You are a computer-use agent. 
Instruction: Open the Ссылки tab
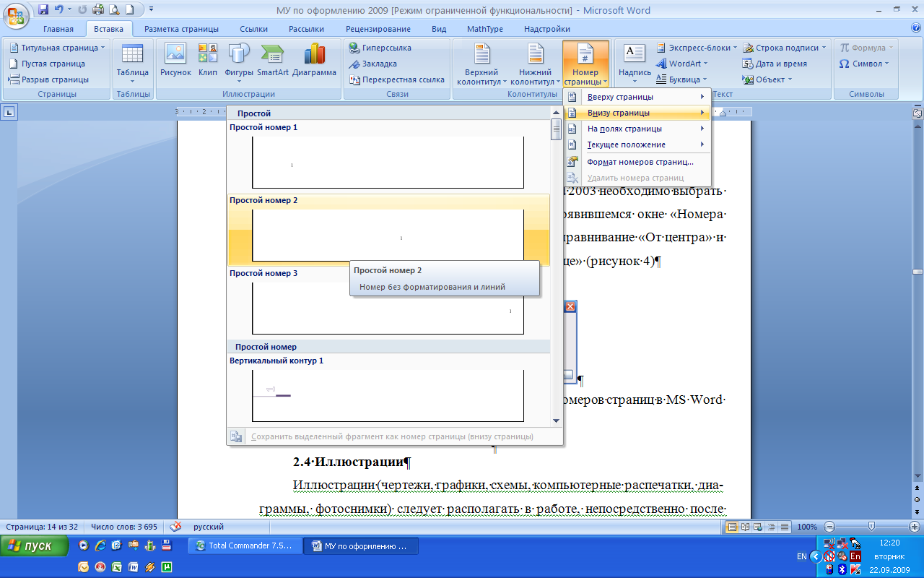[x=254, y=29]
